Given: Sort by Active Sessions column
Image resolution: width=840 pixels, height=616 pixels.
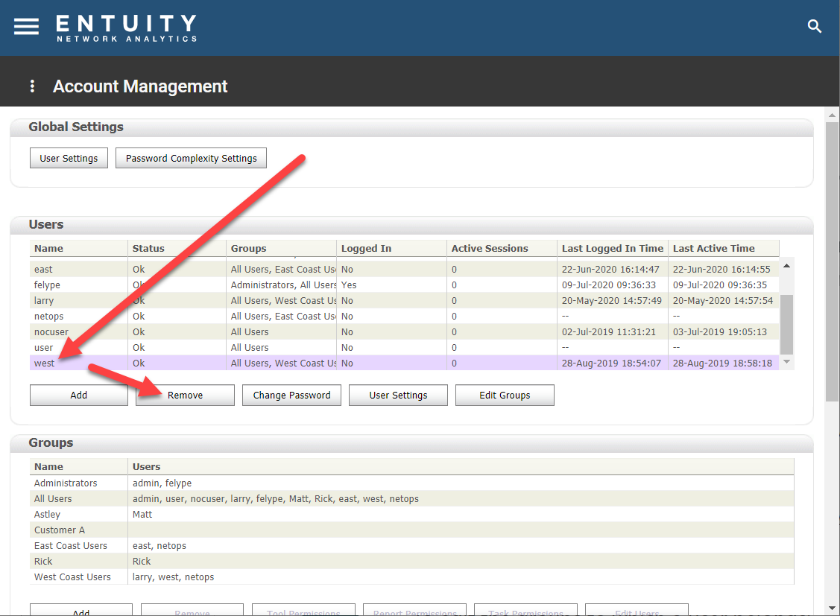Looking at the screenshot, I should (502, 248).
